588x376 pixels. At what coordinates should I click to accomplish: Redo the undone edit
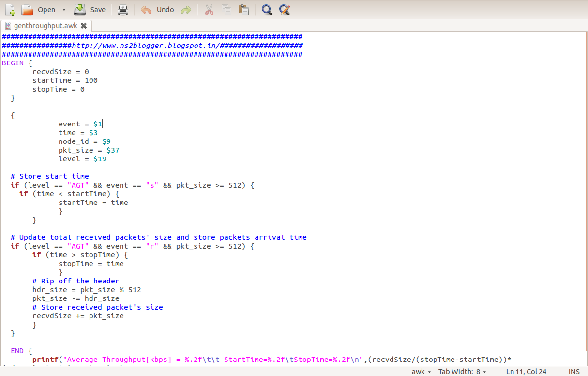point(186,9)
